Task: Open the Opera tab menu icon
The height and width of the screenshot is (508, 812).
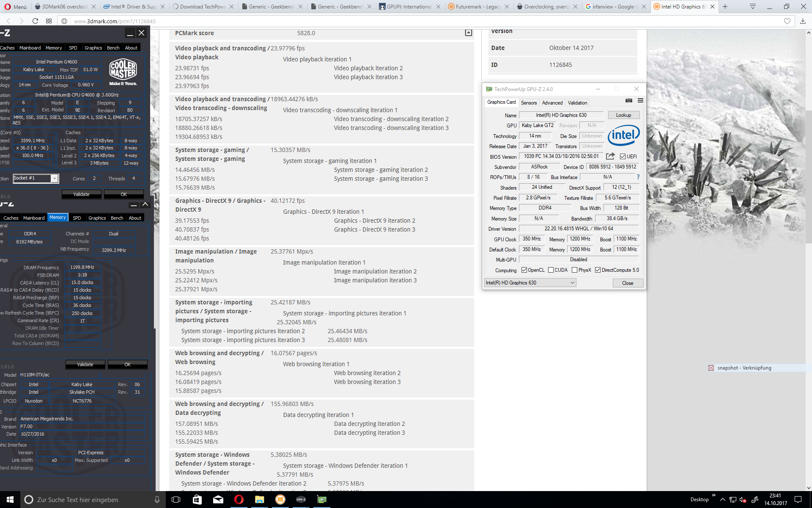Action: (x=753, y=7)
